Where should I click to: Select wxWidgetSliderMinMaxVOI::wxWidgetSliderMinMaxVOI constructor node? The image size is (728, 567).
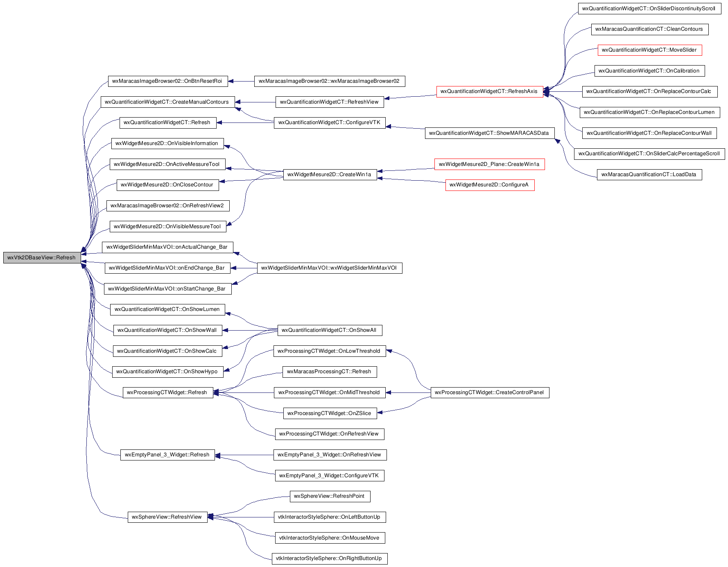pyautogui.click(x=330, y=268)
